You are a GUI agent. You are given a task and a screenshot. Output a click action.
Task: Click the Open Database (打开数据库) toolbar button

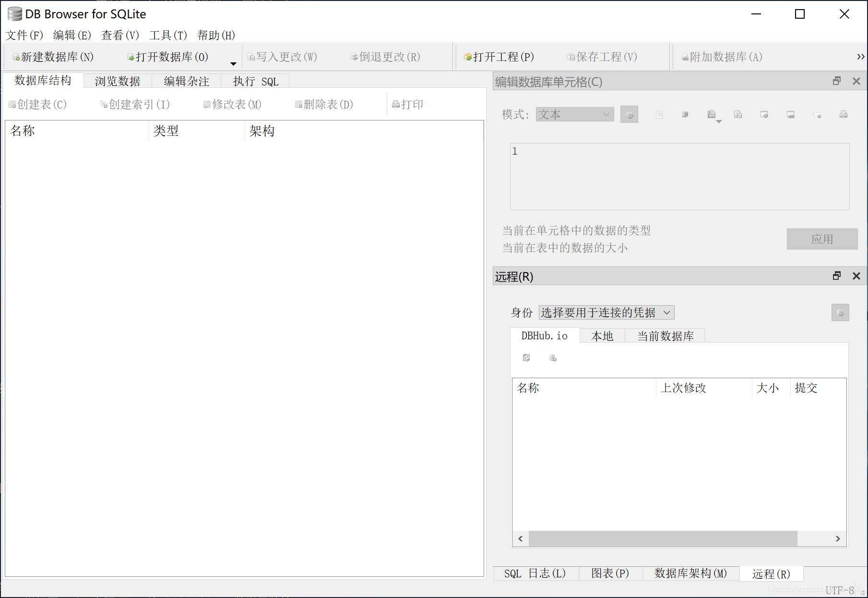tap(168, 57)
